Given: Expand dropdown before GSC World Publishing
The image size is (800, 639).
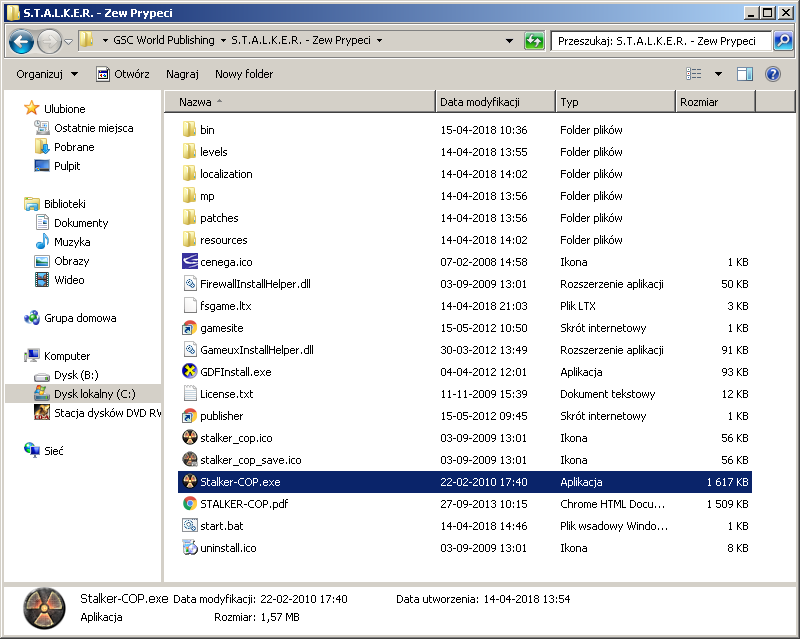Looking at the screenshot, I should 105,40.
